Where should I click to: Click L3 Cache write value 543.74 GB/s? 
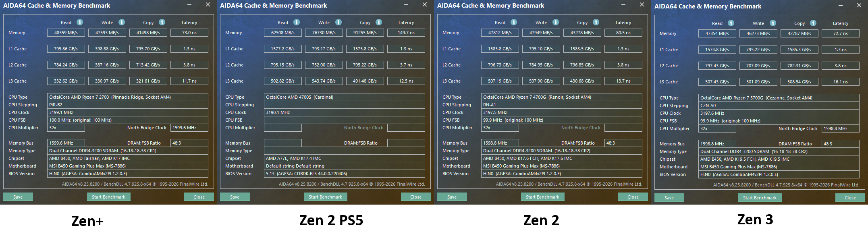coord(324,81)
